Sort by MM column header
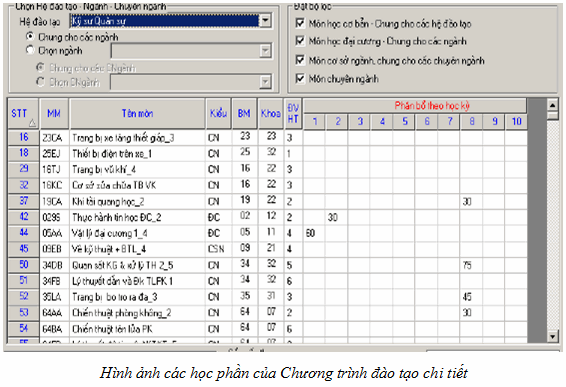Viewport: 566px width, 387px height. tap(54, 114)
